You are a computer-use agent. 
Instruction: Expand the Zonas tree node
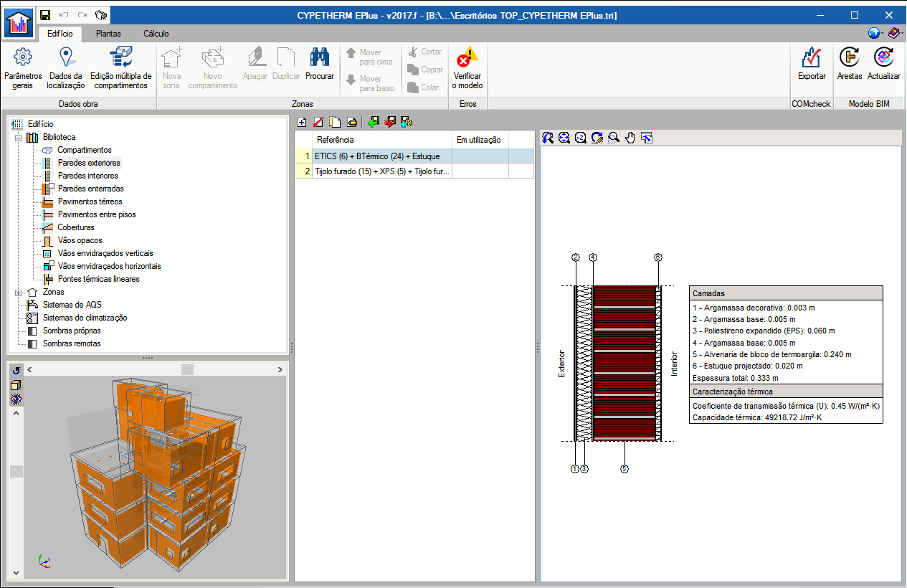(x=18, y=292)
